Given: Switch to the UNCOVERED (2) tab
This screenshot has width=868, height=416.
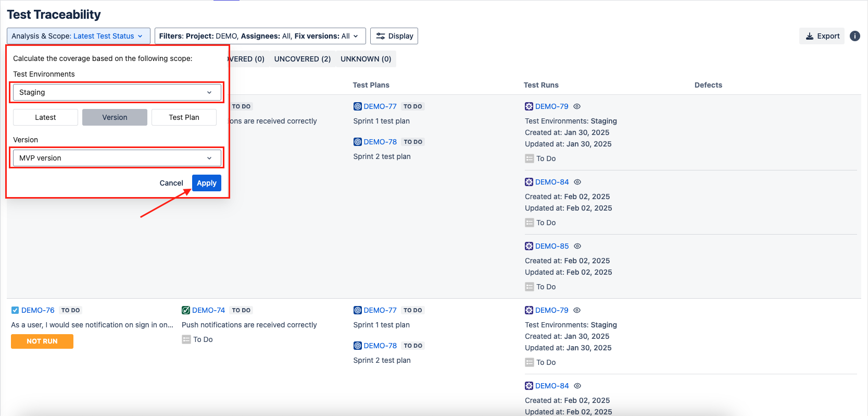Looking at the screenshot, I should pyautogui.click(x=303, y=59).
